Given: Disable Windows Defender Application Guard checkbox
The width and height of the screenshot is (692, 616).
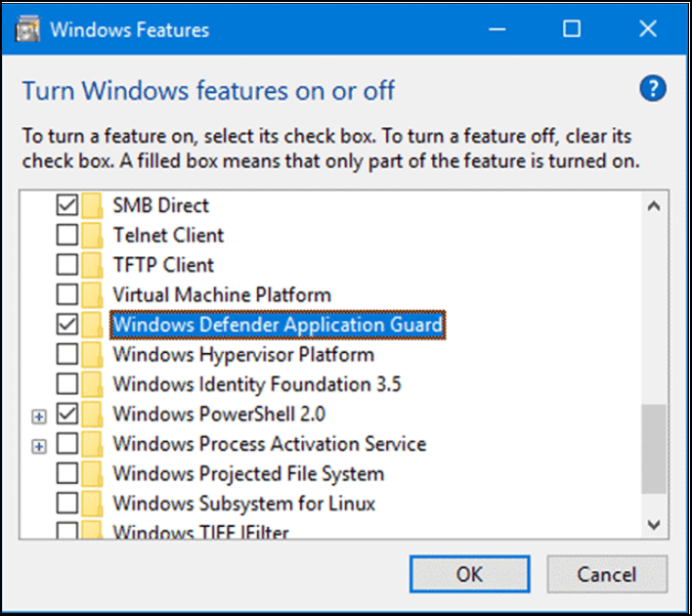Looking at the screenshot, I should click(67, 325).
